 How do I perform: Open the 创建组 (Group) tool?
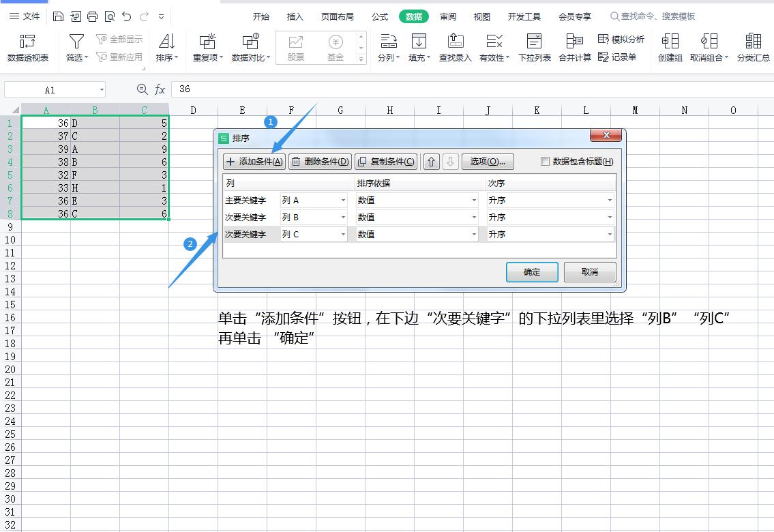669,46
